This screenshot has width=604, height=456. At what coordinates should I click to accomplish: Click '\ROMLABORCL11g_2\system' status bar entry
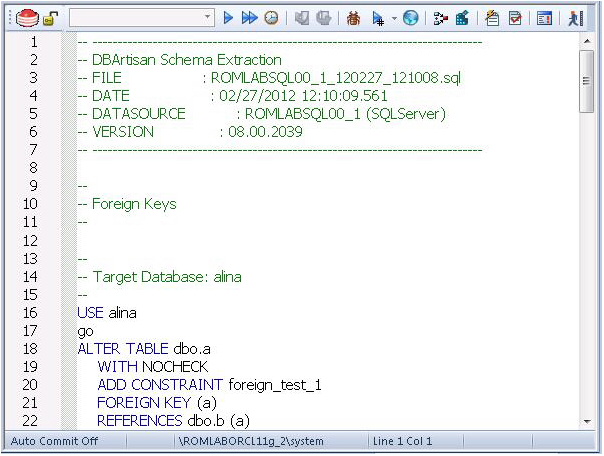point(251,441)
